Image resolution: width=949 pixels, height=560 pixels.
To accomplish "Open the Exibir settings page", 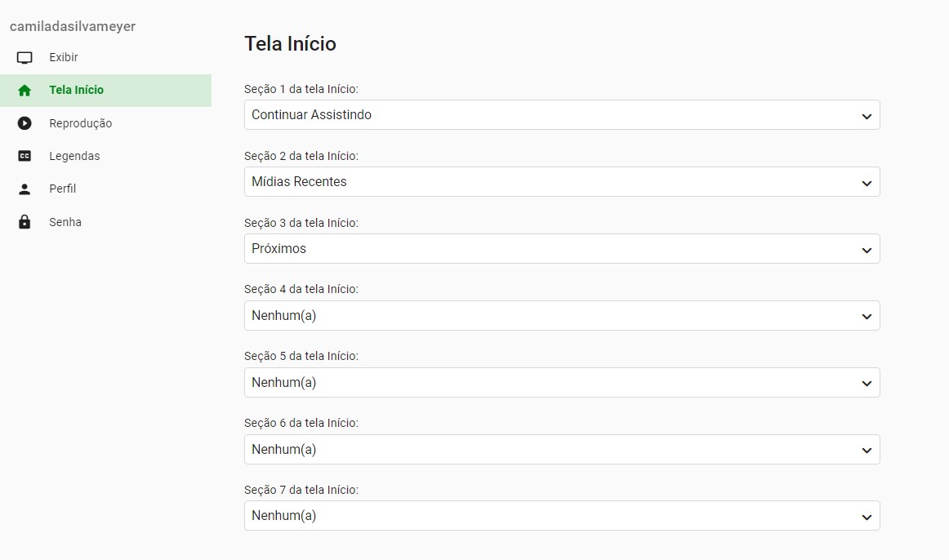I will pos(64,58).
